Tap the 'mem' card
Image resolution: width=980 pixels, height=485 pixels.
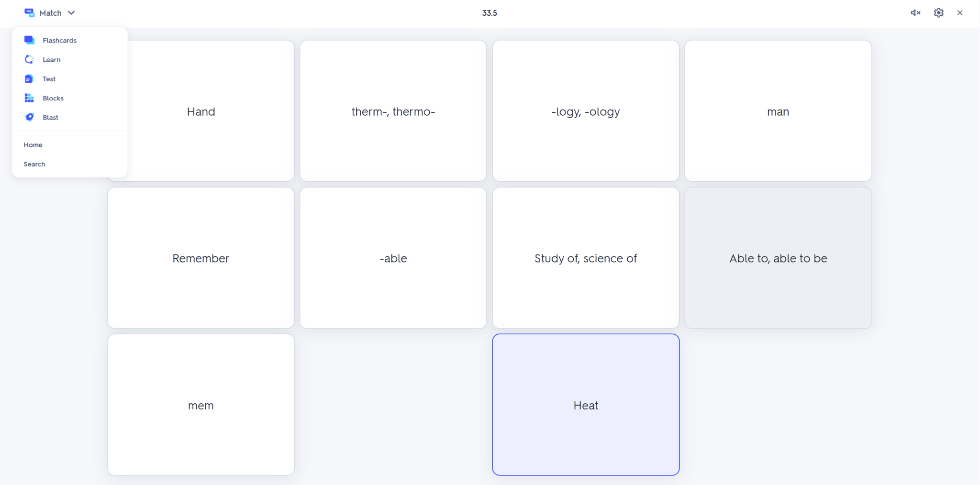[200, 405]
